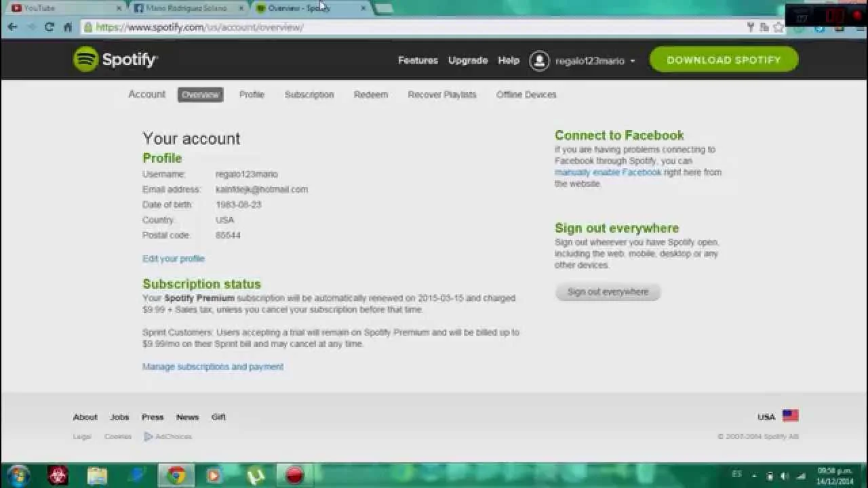Open the Legal footer link
The width and height of the screenshot is (868, 488).
click(x=82, y=436)
